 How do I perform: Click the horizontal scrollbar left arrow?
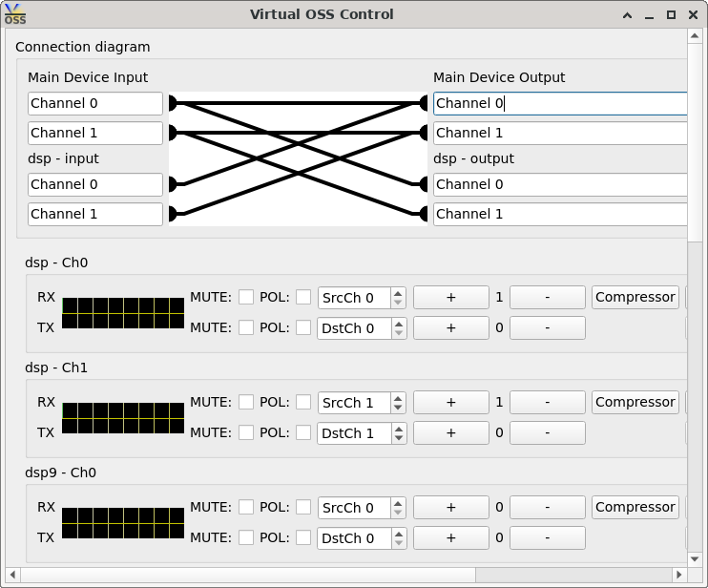coord(12,575)
